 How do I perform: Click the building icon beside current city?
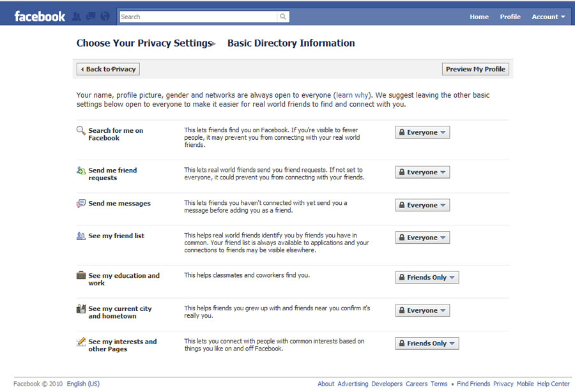click(80, 308)
